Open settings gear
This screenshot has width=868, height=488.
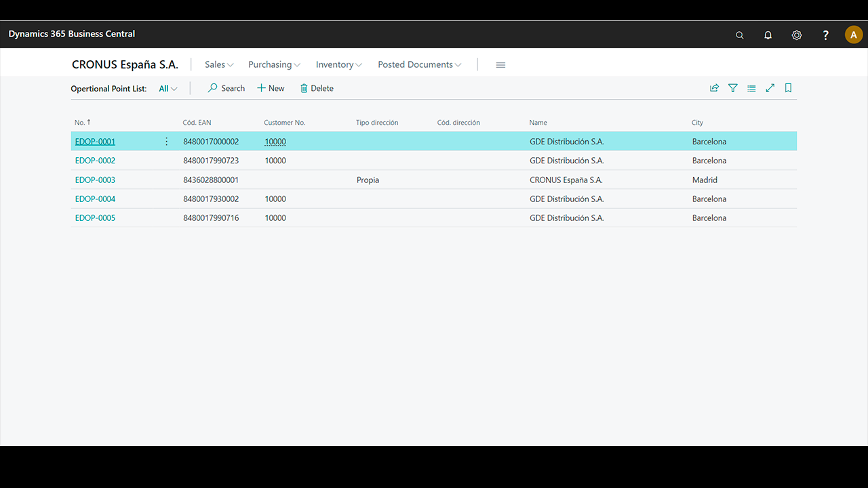[797, 35]
